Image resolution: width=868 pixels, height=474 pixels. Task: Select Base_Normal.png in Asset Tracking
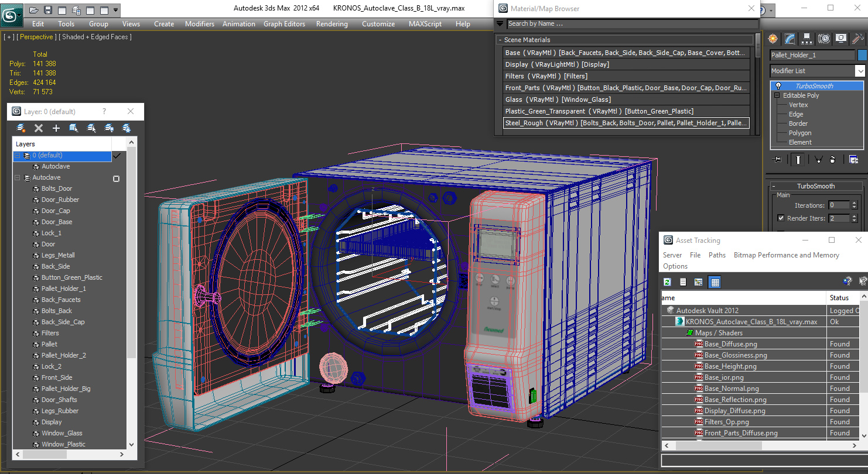point(732,389)
